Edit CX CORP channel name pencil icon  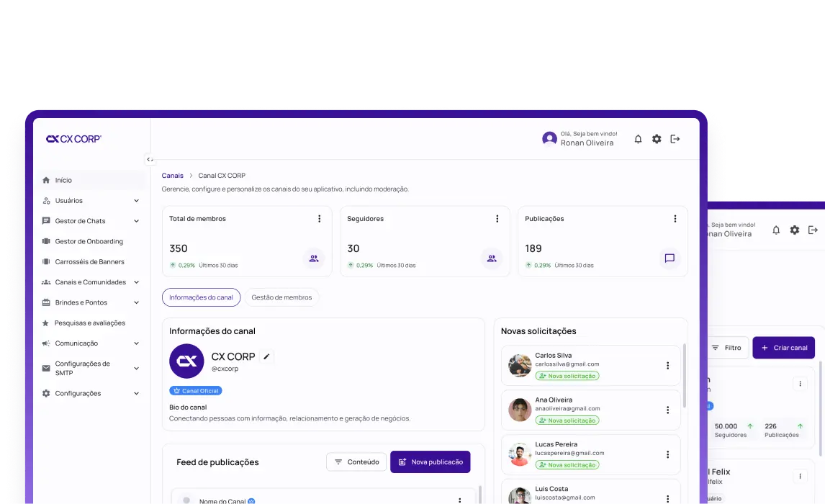[267, 356]
